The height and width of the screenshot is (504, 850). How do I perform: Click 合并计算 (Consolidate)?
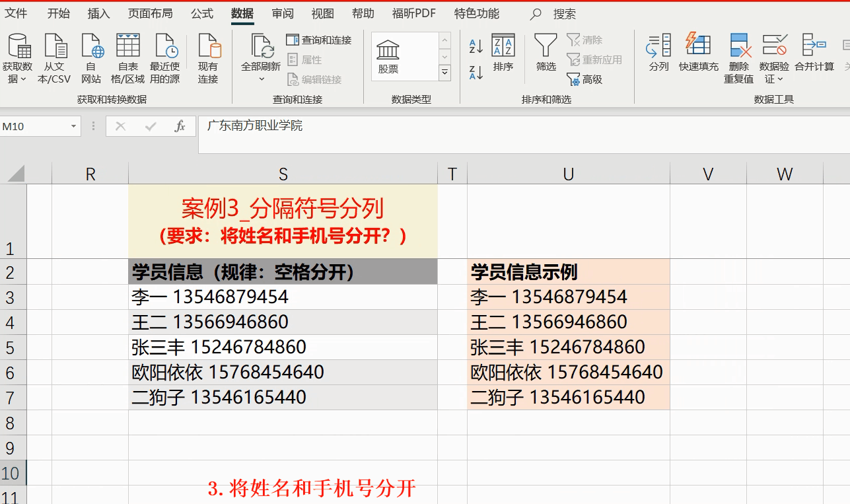click(x=814, y=53)
